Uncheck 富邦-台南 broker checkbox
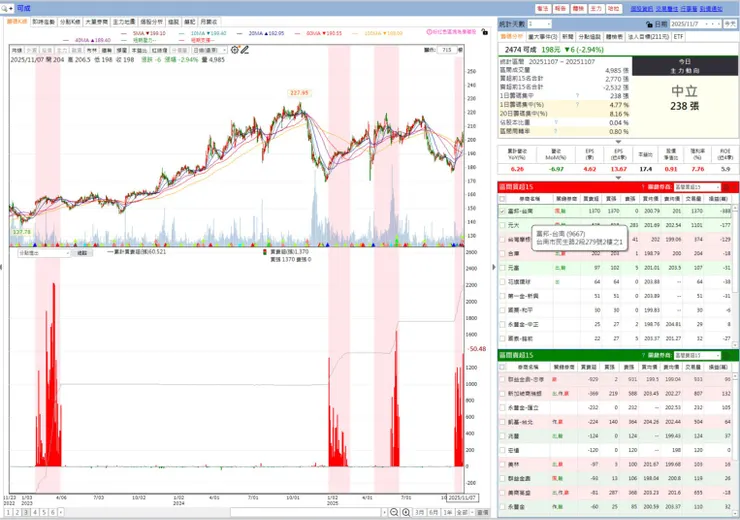The height and width of the screenshot is (520, 740). 502,211
